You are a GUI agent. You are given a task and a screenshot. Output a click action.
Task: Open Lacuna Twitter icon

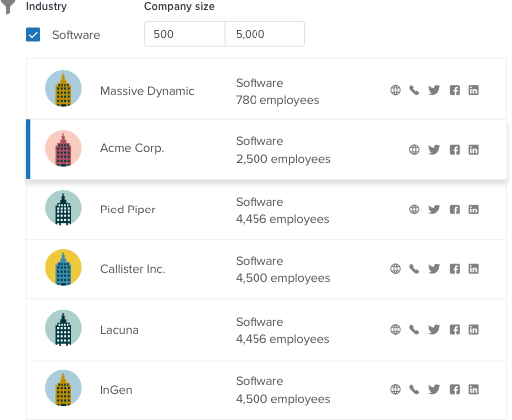tap(434, 329)
